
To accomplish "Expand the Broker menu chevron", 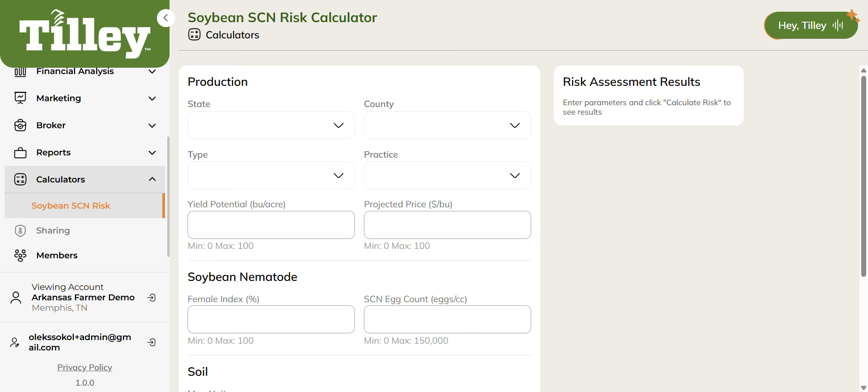I will [x=152, y=126].
